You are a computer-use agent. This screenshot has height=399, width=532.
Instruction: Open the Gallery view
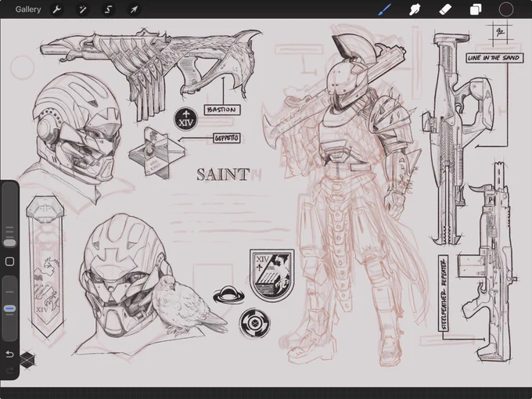pyautogui.click(x=28, y=9)
